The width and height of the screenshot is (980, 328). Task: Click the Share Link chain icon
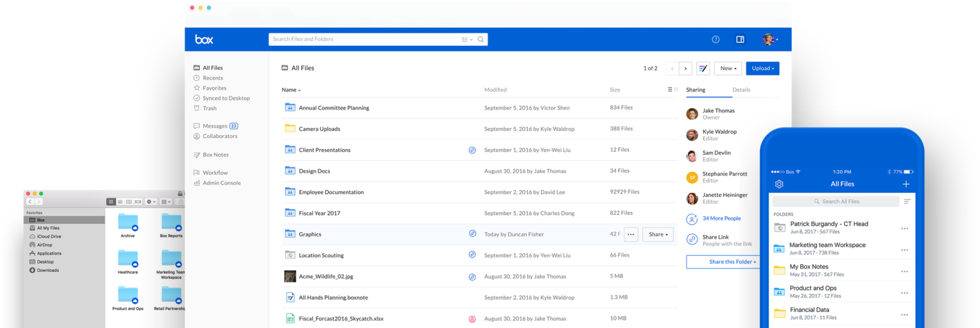coord(692,239)
